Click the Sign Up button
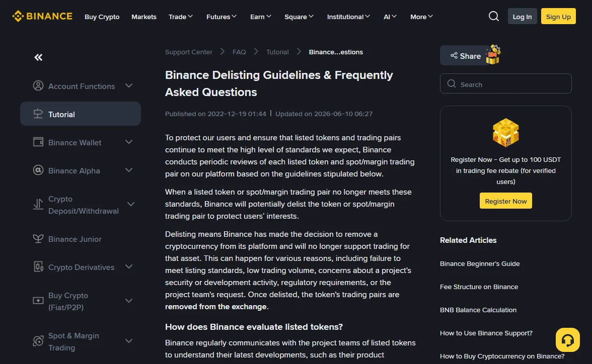The image size is (592, 364). [558, 16]
